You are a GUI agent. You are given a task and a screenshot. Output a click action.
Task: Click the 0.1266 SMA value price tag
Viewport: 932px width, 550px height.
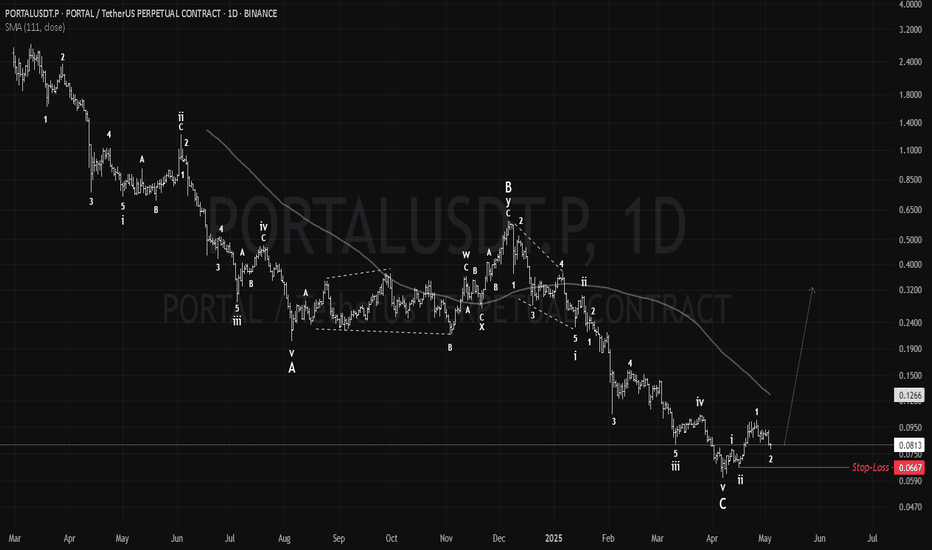click(909, 395)
